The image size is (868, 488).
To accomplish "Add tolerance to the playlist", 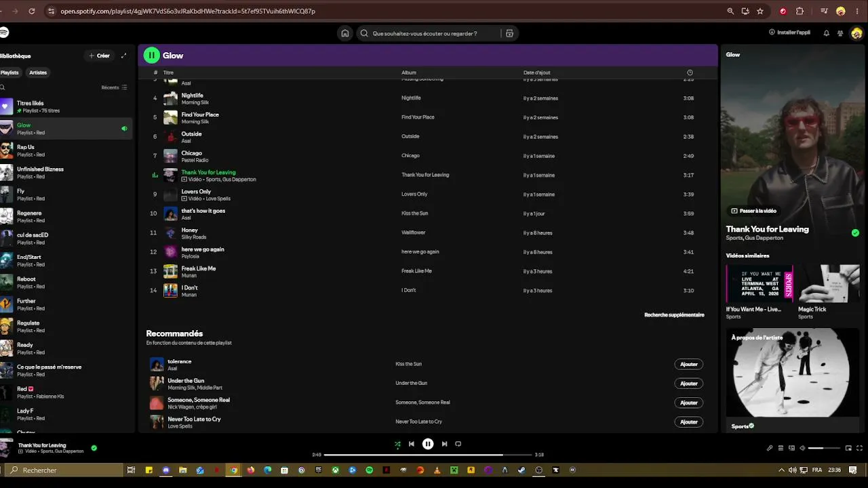I will pos(688,364).
